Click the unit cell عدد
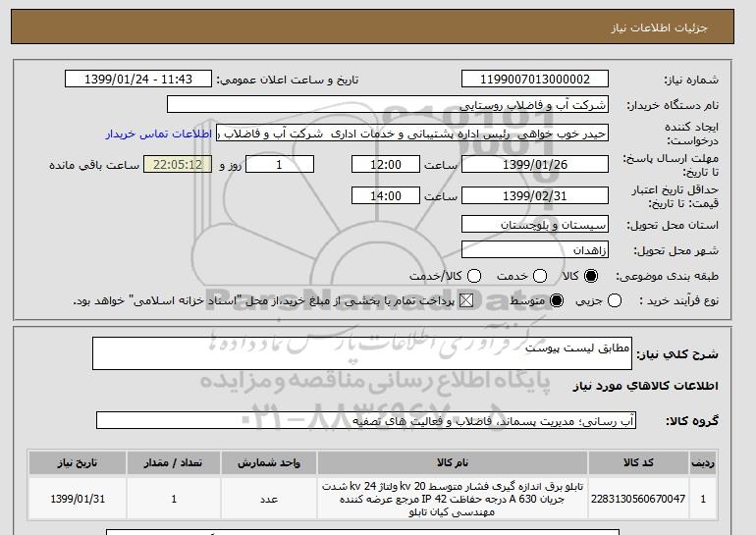The height and width of the screenshot is (535, 756). click(269, 499)
